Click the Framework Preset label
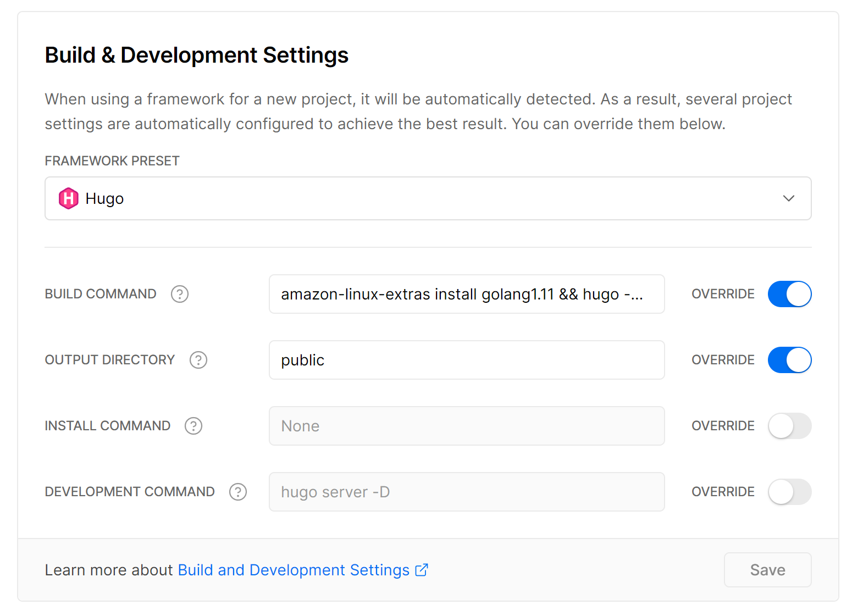Viewport: 852px width, 616px height. 112,161
